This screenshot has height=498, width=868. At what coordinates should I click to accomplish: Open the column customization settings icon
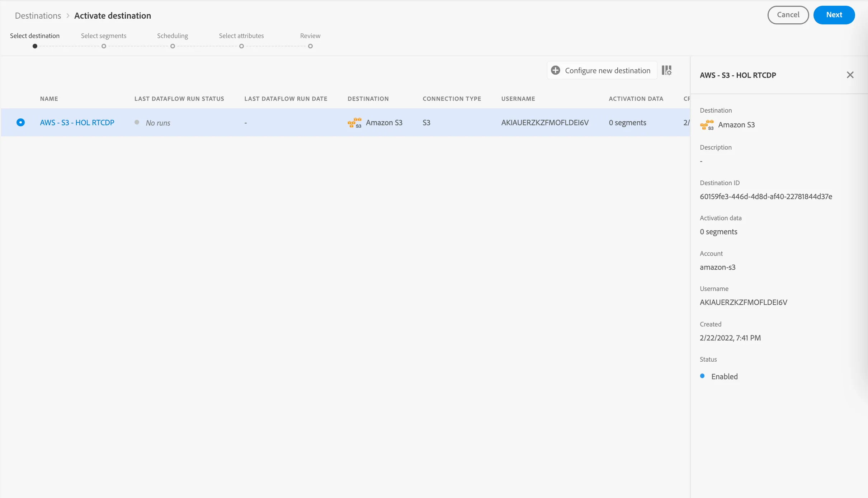[x=667, y=70]
